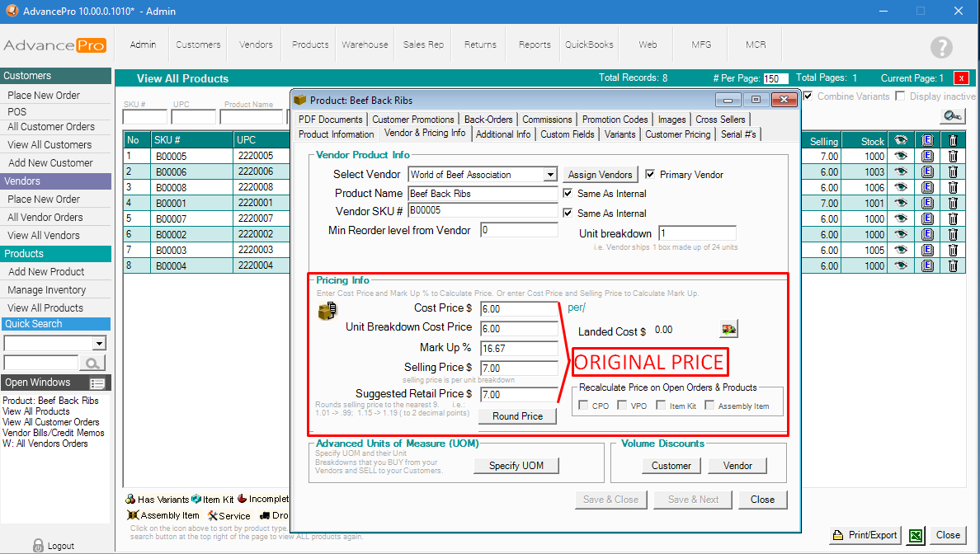This screenshot has height=554, width=980.
Task: Click the Excel export icon
Action: tap(915, 535)
